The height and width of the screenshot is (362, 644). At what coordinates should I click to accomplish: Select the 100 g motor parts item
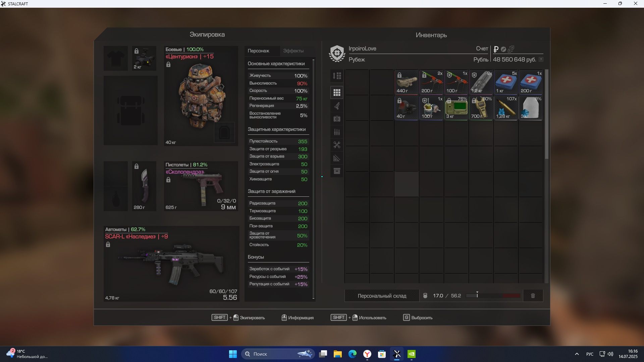click(431, 108)
